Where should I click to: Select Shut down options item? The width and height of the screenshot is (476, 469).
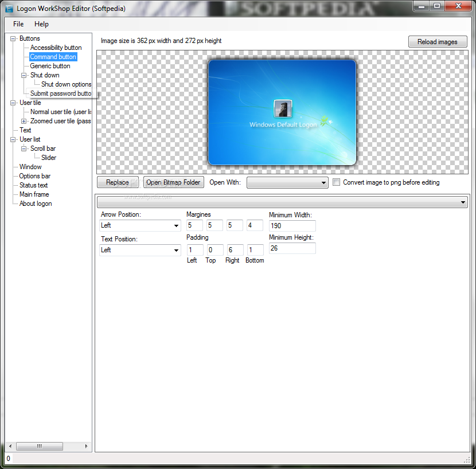(x=66, y=84)
